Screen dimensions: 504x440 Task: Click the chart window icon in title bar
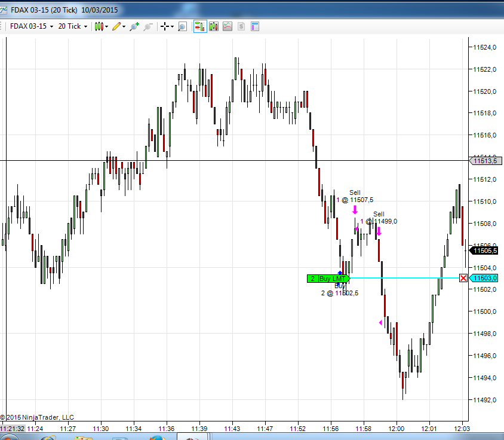coord(3,10)
